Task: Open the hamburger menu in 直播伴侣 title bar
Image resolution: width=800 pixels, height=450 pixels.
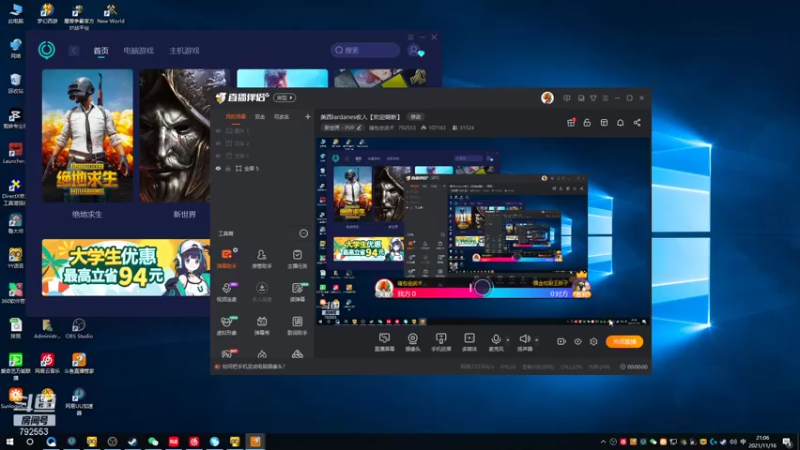Action: coord(605,98)
